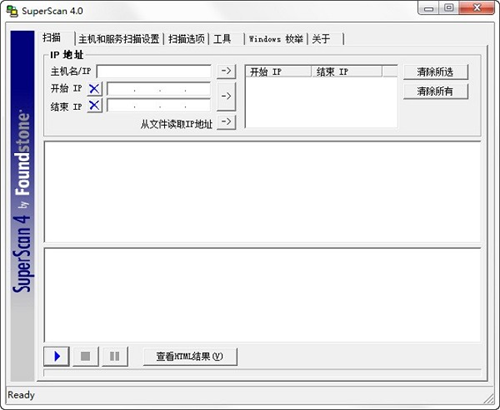Click the 清除所有 button
The width and height of the screenshot is (500, 410).
tap(436, 91)
